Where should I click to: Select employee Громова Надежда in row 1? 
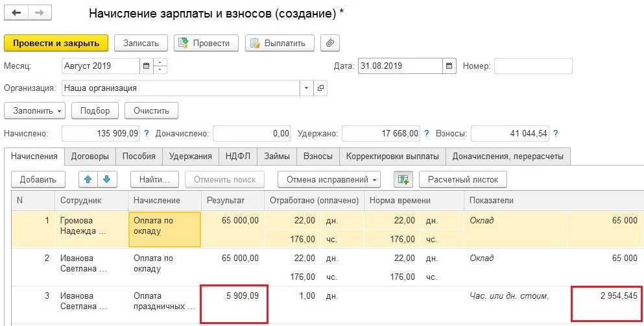click(91, 229)
